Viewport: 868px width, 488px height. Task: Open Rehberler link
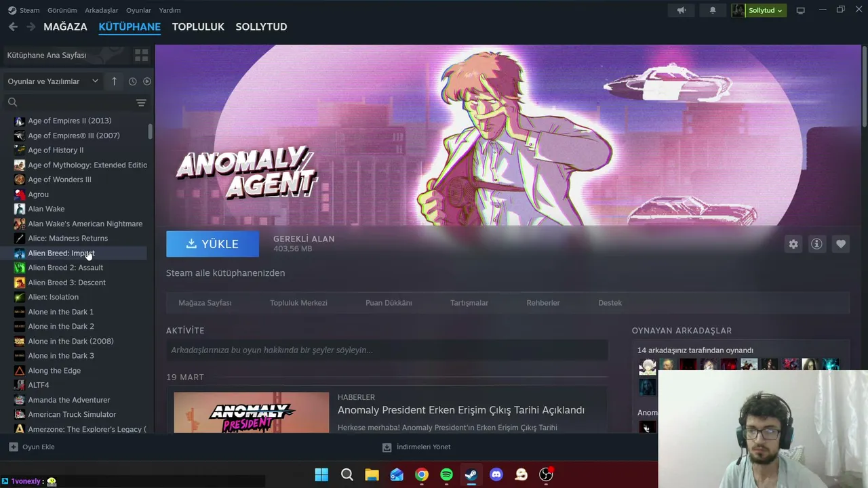(x=543, y=303)
